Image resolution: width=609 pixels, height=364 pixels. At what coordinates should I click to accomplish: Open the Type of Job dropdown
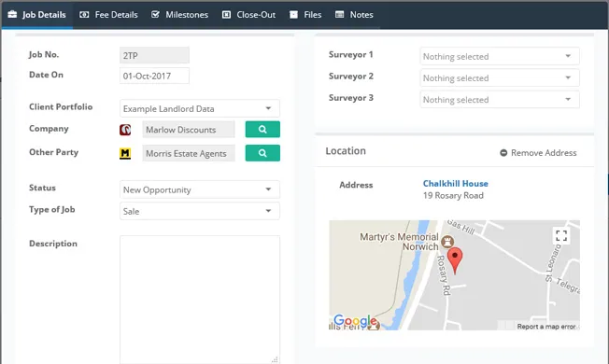(200, 211)
